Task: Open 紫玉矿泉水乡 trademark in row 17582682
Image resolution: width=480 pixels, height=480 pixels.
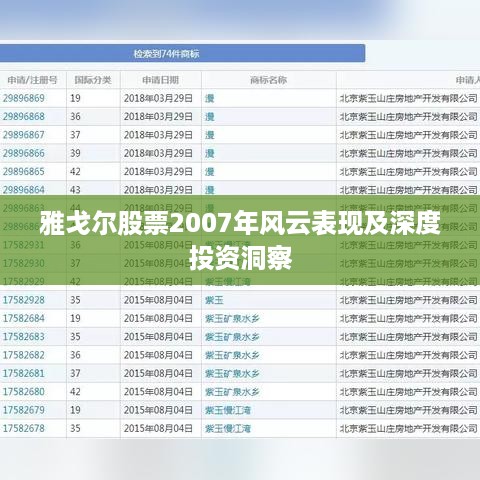Action: (232, 355)
